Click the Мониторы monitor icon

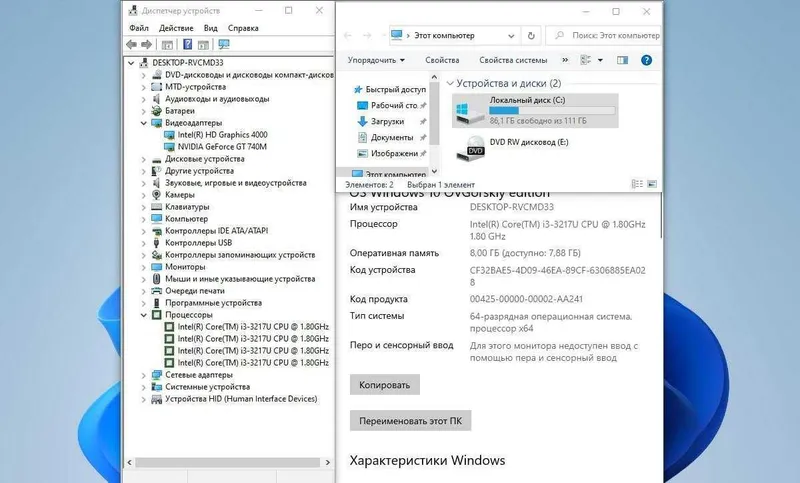[x=157, y=267]
